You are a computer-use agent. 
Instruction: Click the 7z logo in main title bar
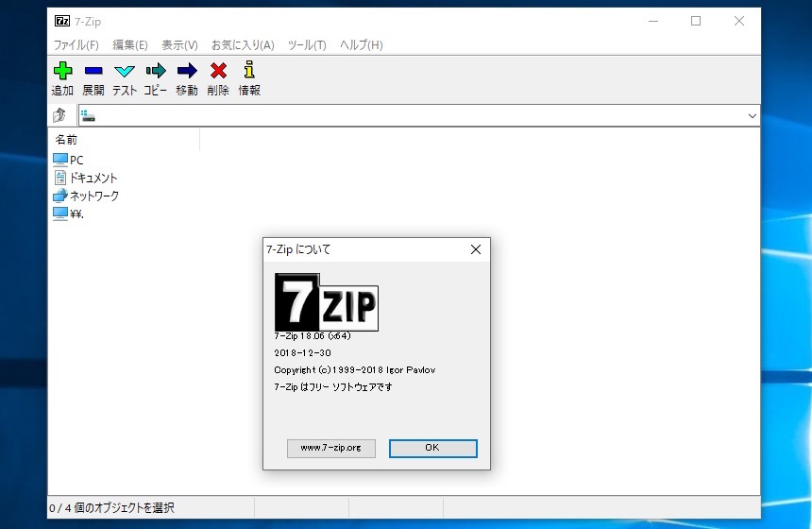tap(62, 21)
